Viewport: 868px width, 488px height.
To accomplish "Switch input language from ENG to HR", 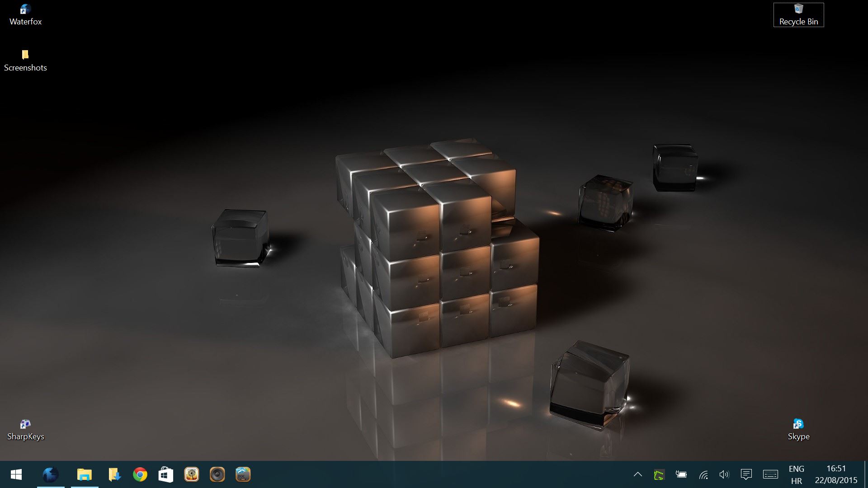I will point(797,475).
